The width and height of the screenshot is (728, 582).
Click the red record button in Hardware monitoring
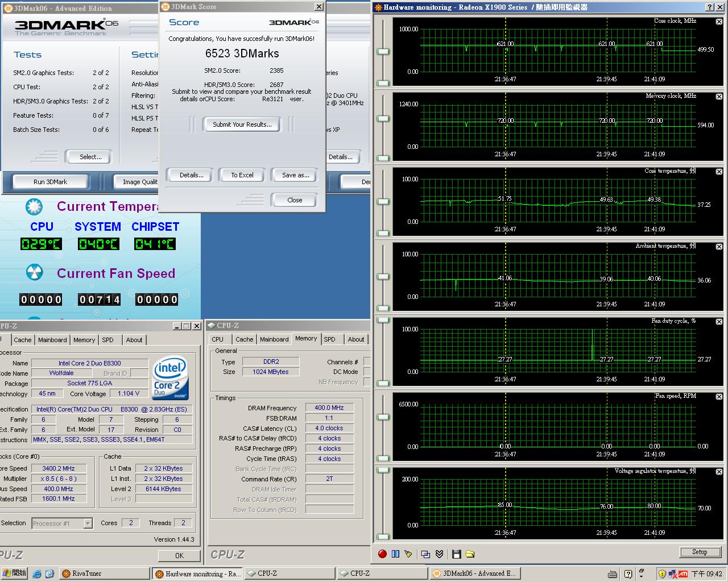pyautogui.click(x=382, y=554)
